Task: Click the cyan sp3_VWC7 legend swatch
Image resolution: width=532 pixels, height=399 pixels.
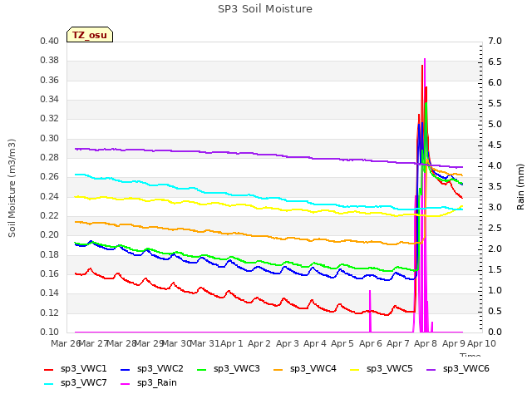Action: pos(49,384)
